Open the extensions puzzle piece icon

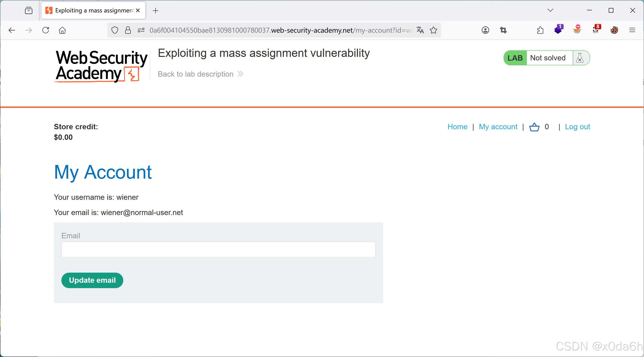point(540,30)
